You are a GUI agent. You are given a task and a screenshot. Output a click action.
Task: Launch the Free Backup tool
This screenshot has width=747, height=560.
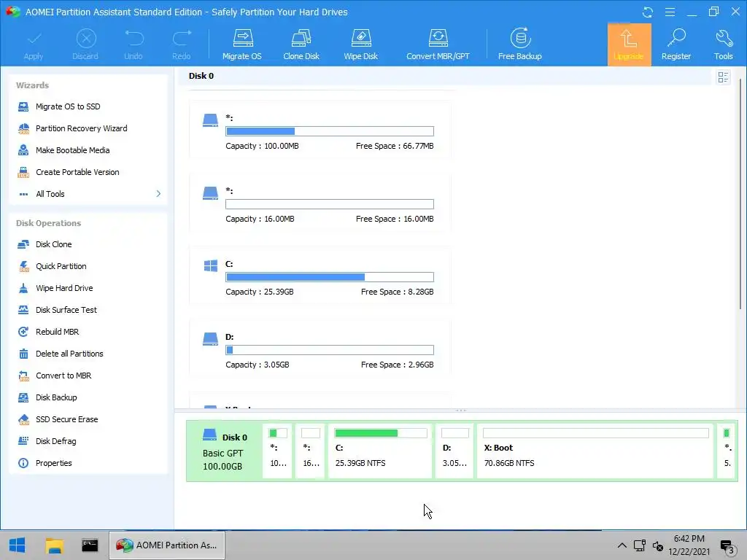coord(519,44)
